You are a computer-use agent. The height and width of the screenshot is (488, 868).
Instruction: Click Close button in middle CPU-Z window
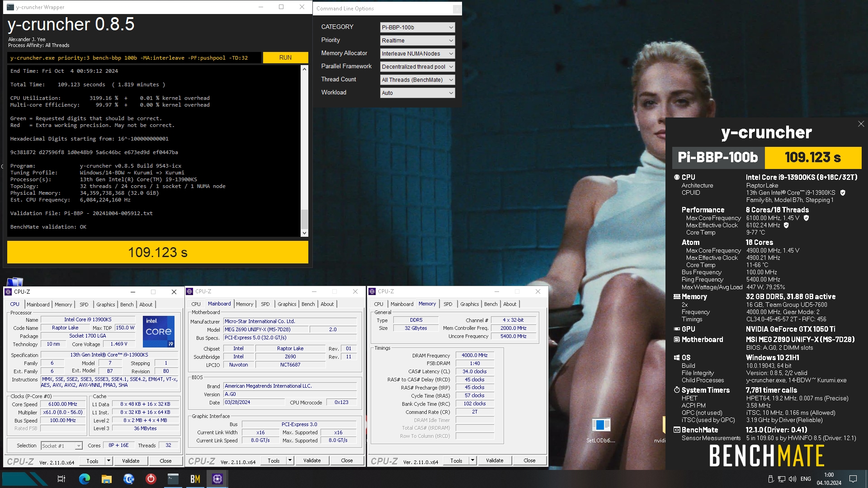pyautogui.click(x=347, y=461)
